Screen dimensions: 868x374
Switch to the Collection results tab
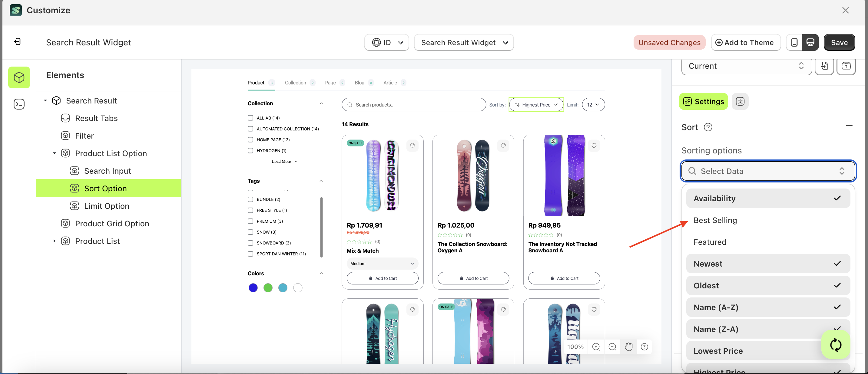(x=295, y=83)
